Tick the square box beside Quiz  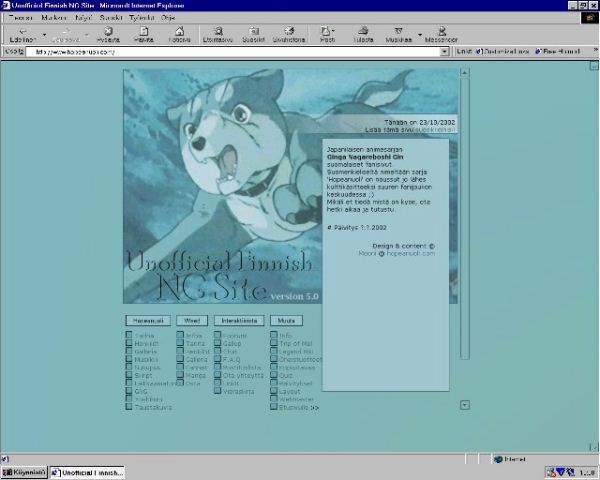tap(274, 375)
